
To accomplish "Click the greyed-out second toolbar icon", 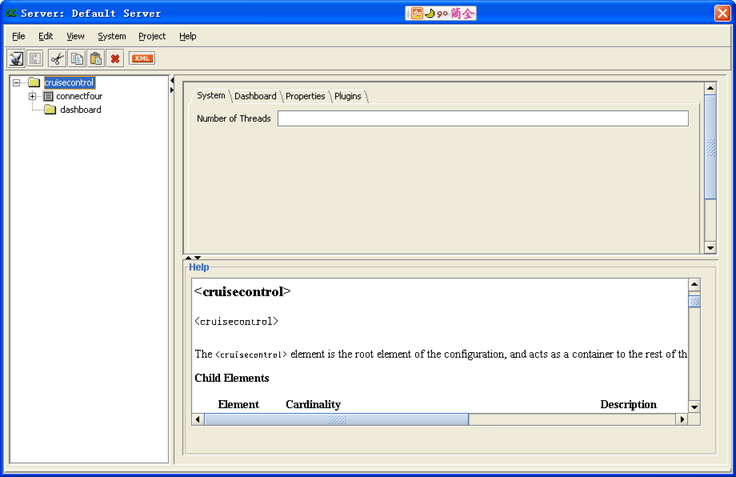I will pos(35,59).
